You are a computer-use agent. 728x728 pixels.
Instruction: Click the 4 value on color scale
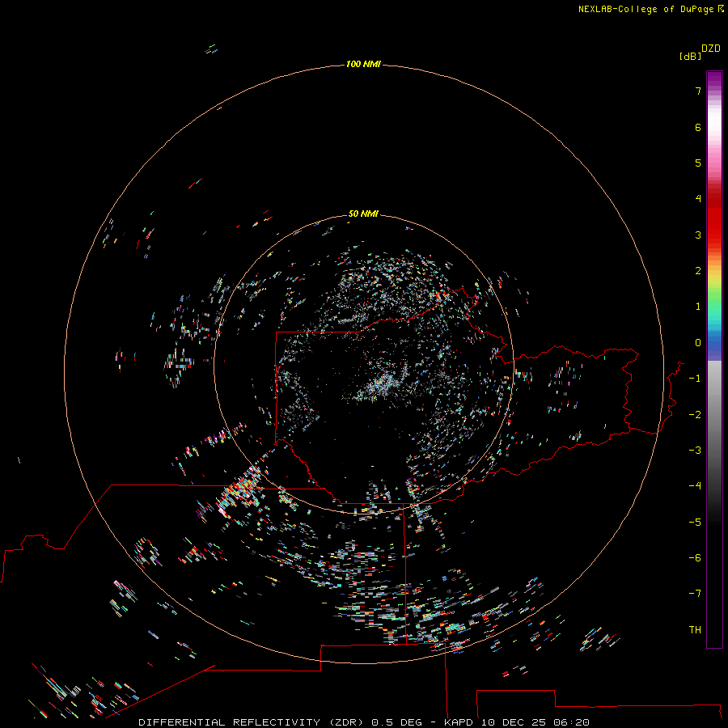pos(698,199)
